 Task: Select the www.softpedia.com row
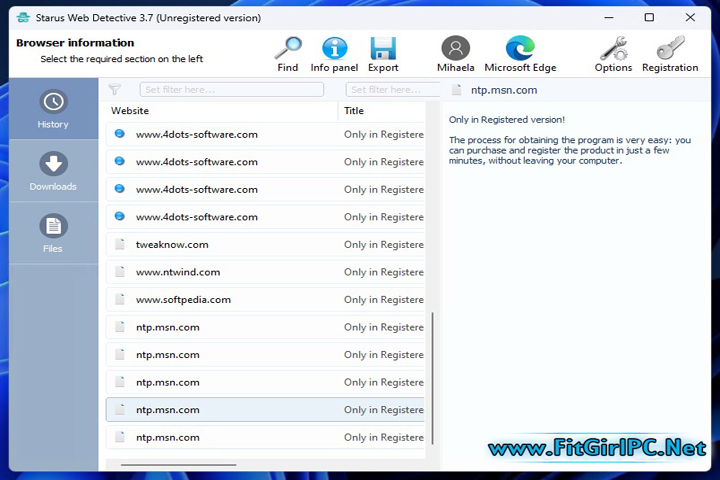click(x=265, y=299)
